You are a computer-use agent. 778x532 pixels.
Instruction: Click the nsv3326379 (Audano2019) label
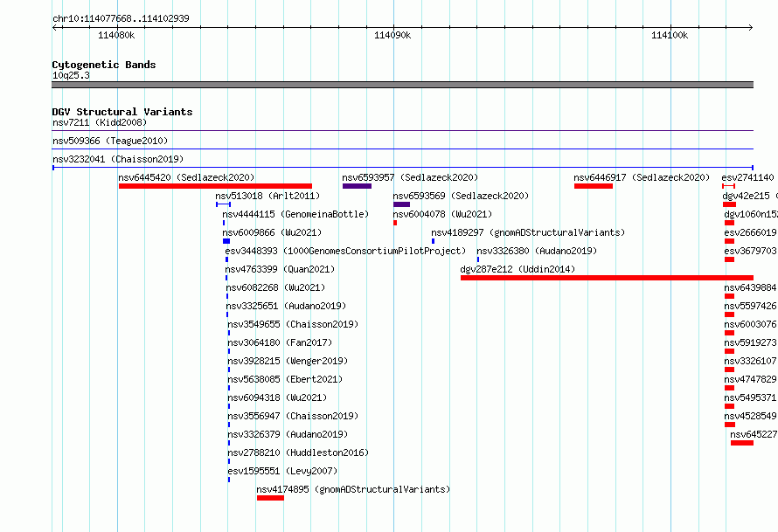tap(288, 434)
